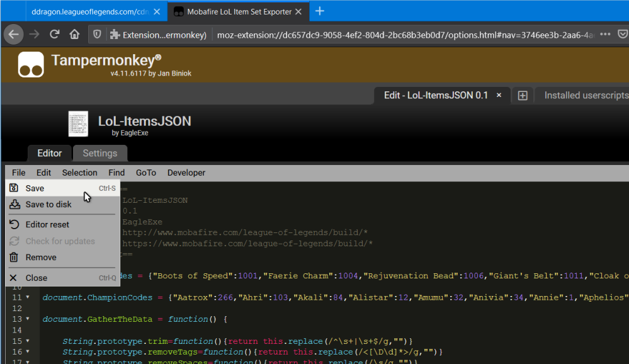The width and height of the screenshot is (629, 364).
Task: Click the document.ChampionCodes code text
Action: point(98,297)
